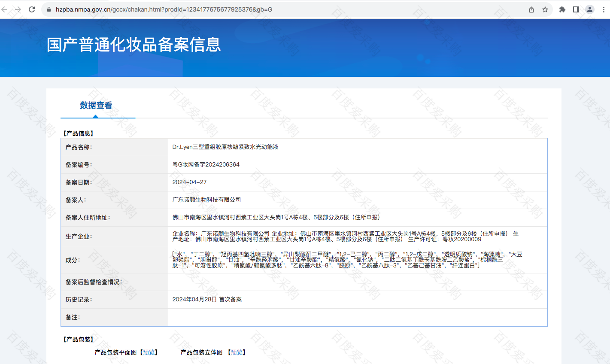Click the 备注 label
The height and width of the screenshot is (364, 610).
(x=73, y=317)
